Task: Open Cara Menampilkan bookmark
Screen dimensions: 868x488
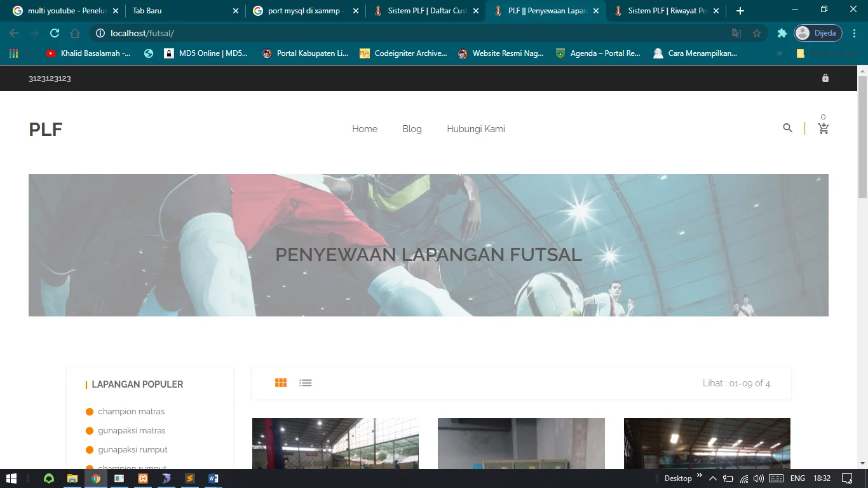Action: pos(696,53)
